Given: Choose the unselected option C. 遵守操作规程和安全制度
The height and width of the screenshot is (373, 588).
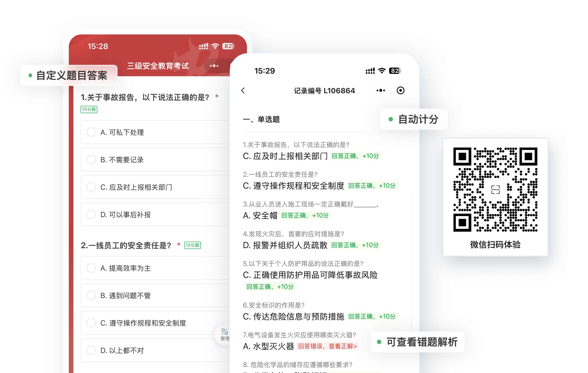Looking at the screenshot, I should pyautogui.click(x=155, y=323).
